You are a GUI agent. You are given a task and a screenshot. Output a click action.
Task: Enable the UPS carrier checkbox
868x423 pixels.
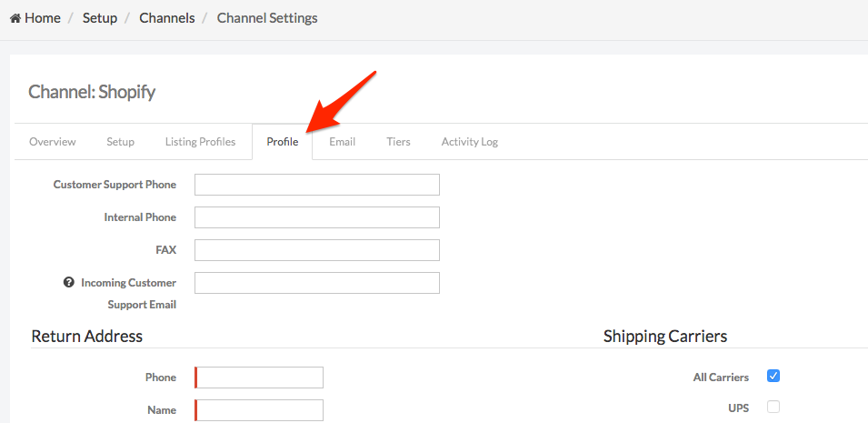pyautogui.click(x=773, y=408)
